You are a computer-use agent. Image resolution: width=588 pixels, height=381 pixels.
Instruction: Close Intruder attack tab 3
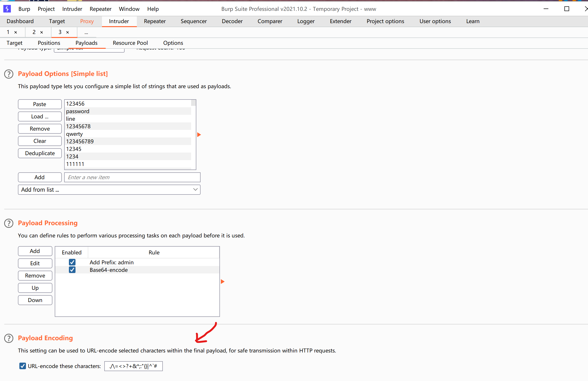(67, 32)
